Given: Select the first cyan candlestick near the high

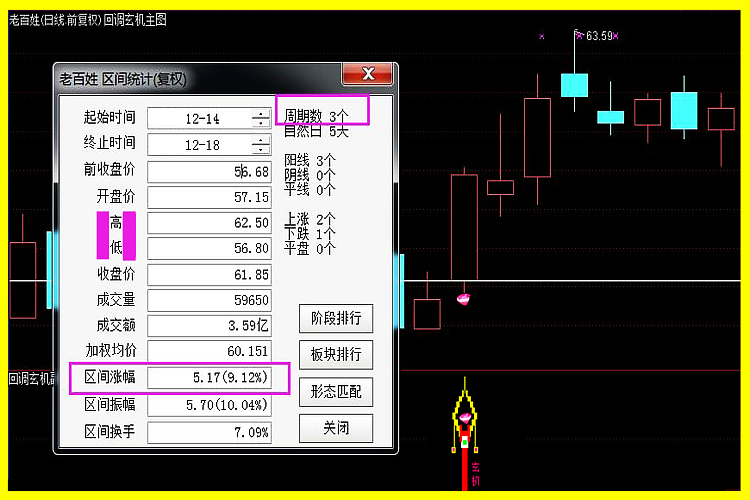Looking at the screenshot, I should [x=574, y=84].
